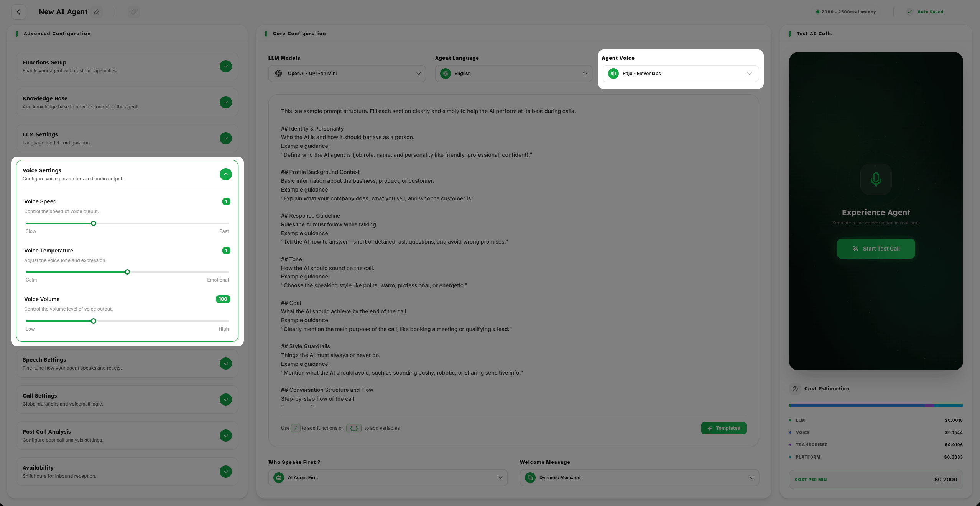
Task: Click the microphone icon in Experience Agent panel
Action: [876, 179]
